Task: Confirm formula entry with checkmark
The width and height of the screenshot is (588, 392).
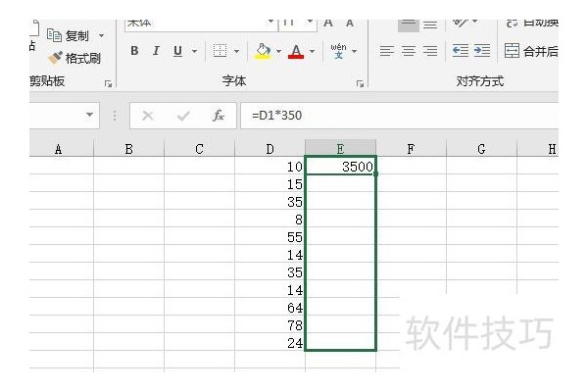Action: pos(183,116)
